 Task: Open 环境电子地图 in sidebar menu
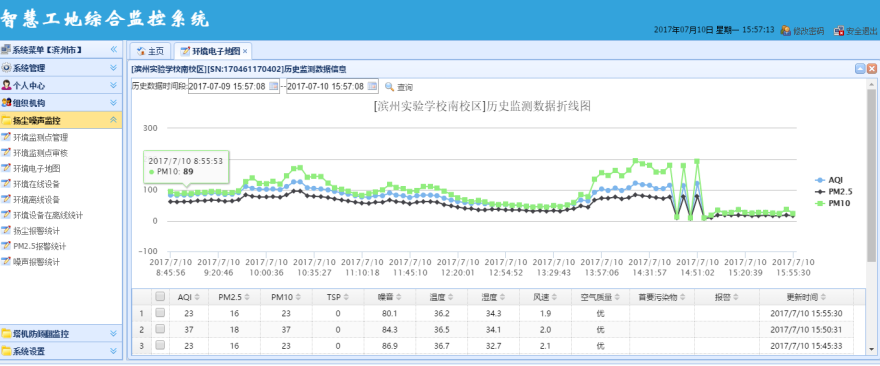click(36, 168)
